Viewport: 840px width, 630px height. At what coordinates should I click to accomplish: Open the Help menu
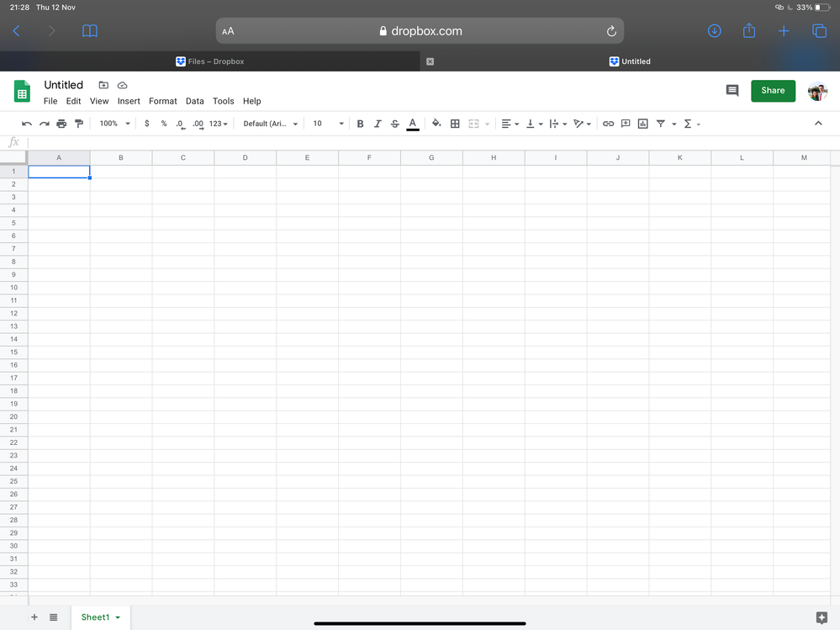point(251,101)
